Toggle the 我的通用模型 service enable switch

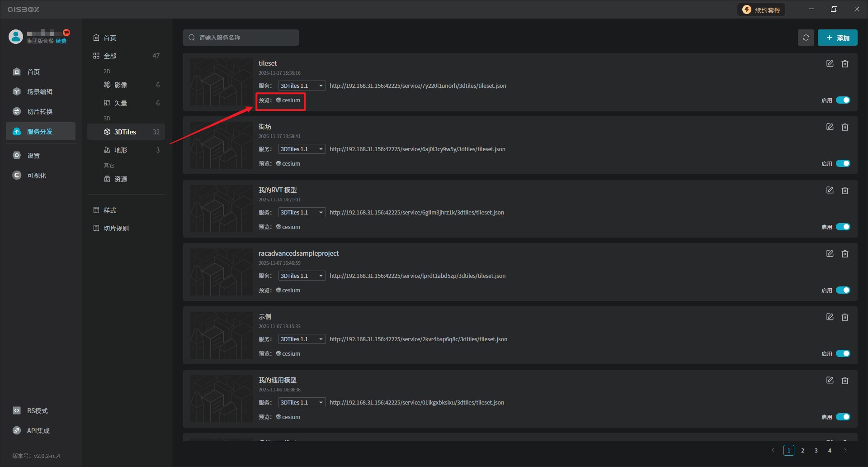coord(843,417)
